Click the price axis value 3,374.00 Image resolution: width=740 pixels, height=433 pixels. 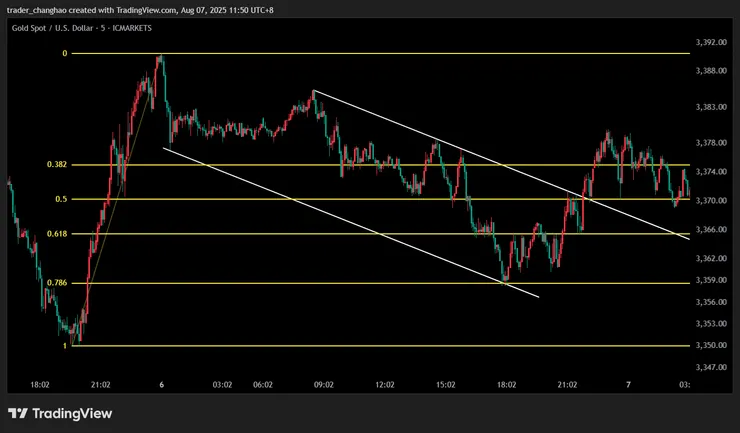pyautogui.click(x=711, y=172)
